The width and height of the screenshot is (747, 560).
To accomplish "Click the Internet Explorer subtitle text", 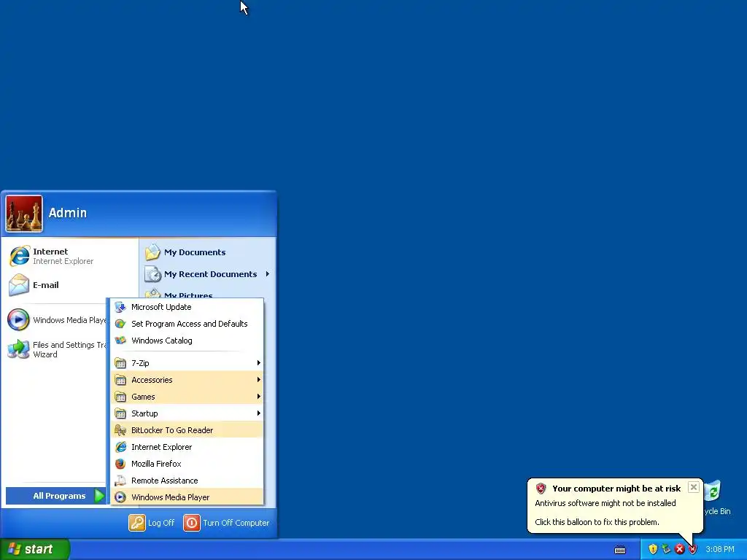I will click(x=63, y=261).
